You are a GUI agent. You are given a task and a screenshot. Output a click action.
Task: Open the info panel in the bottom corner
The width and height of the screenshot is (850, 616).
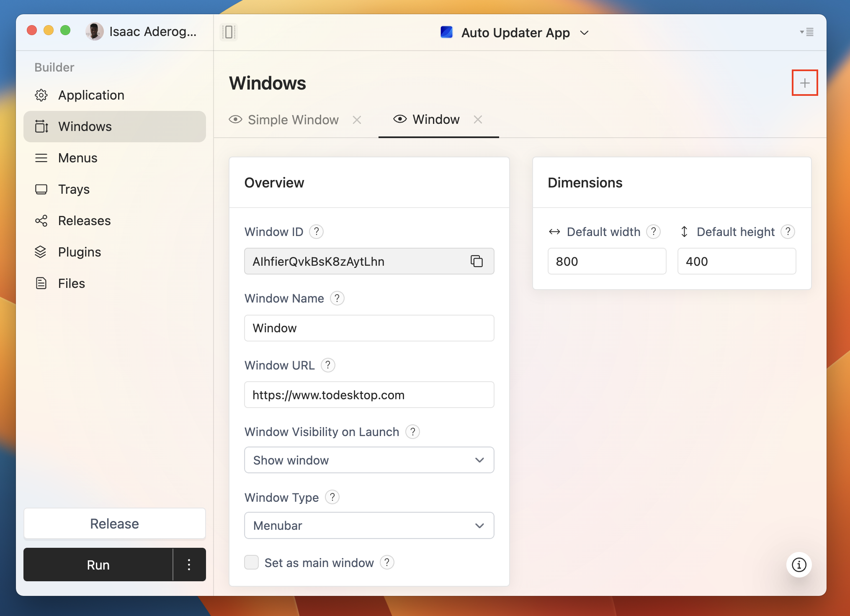(x=799, y=565)
